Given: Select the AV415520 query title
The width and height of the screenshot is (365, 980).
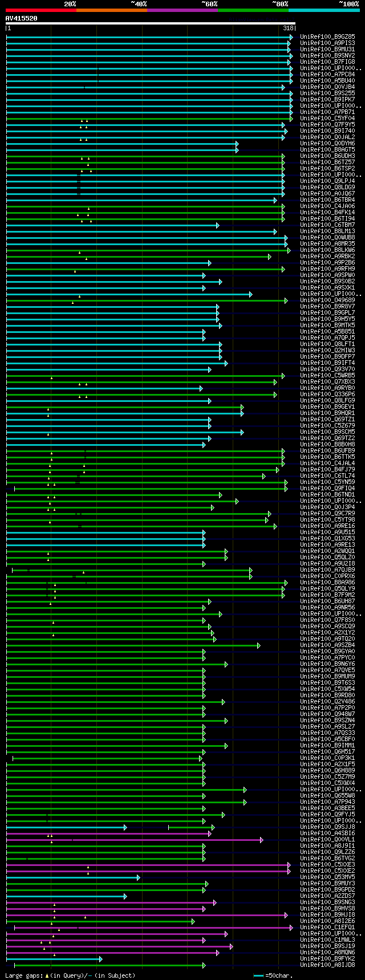Looking at the screenshot, I should coord(22,18).
